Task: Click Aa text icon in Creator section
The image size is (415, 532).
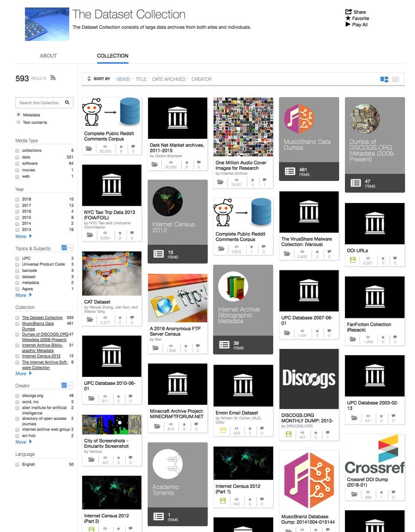Action: 70,385
